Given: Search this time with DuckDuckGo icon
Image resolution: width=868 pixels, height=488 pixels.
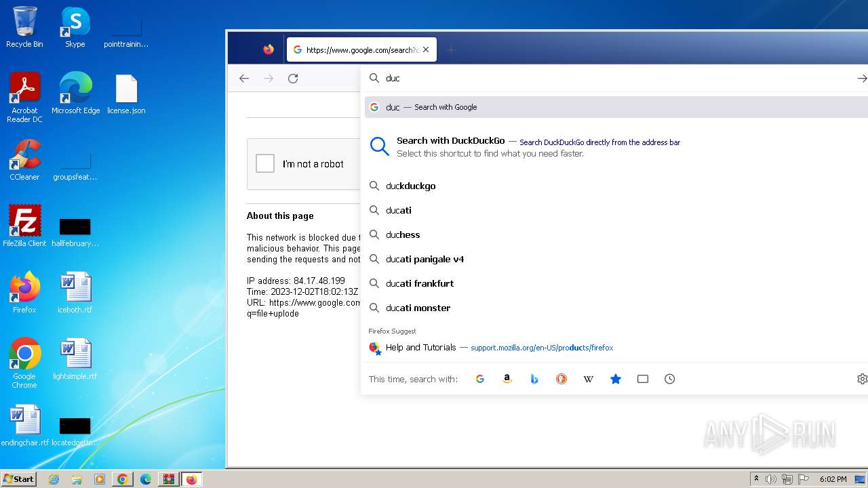Looking at the screenshot, I should [x=561, y=379].
